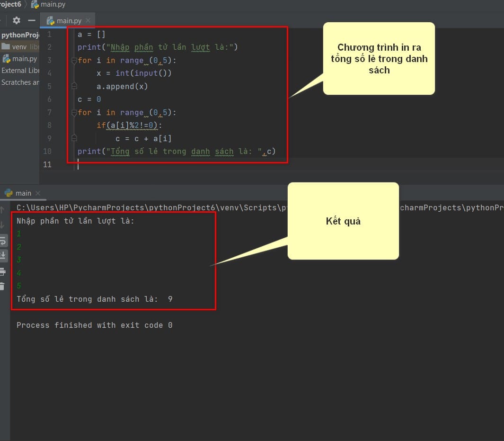504x441 pixels.
Task: Click fold end marker at line 9
Action: 74,138
